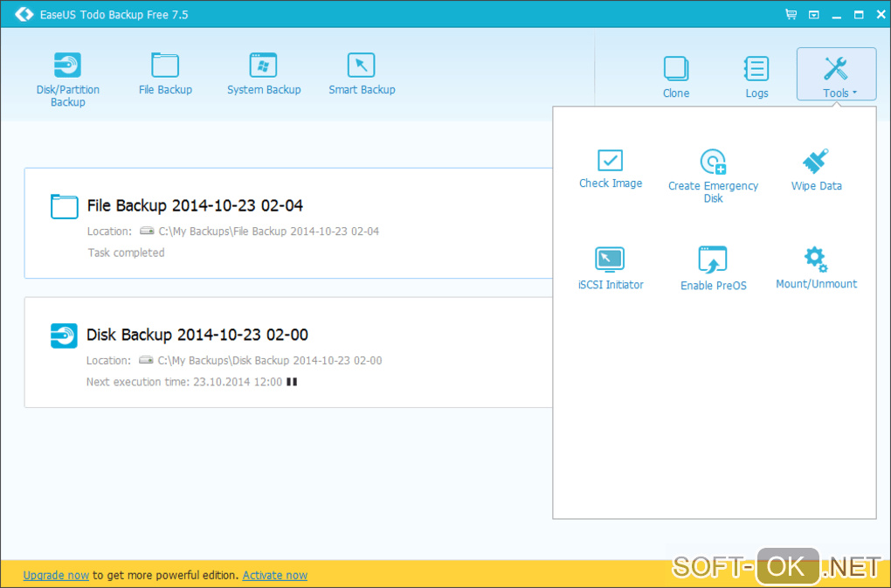The width and height of the screenshot is (891, 588).
Task: Choose Smart Backup
Action: pyautogui.click(x=362, y=74)
